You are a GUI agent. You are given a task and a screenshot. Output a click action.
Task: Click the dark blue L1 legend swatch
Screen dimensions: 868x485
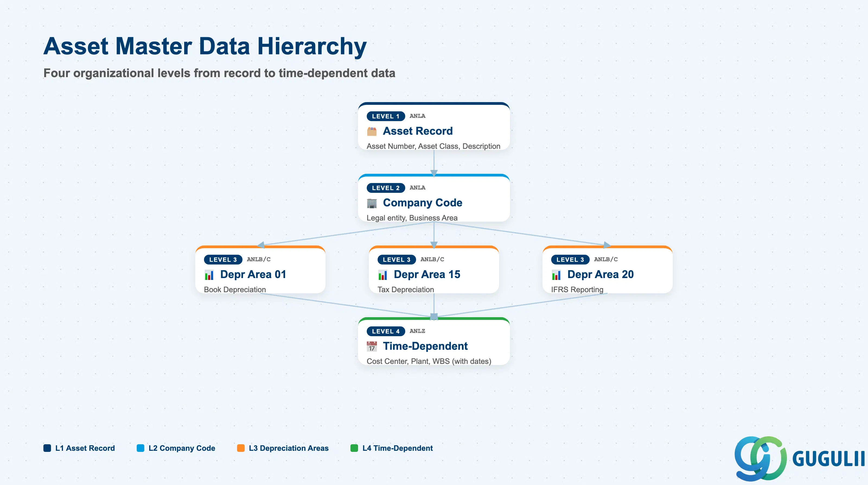[x=47, y=448]
